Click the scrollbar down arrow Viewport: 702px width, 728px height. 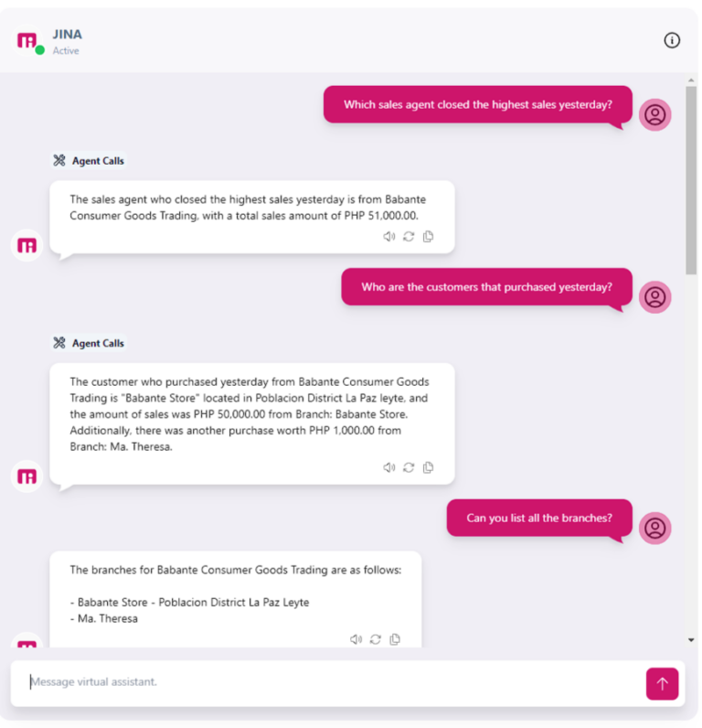[691, 640]
